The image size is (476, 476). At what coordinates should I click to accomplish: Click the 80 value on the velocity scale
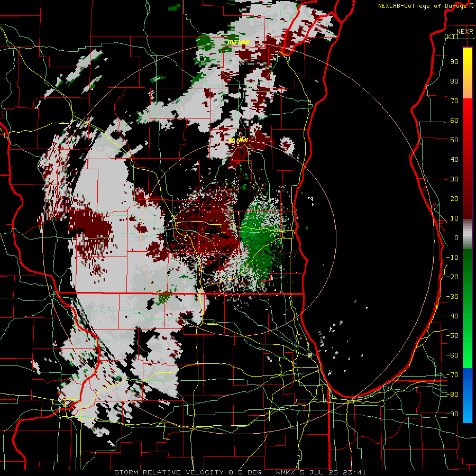(x=454, y=81)
